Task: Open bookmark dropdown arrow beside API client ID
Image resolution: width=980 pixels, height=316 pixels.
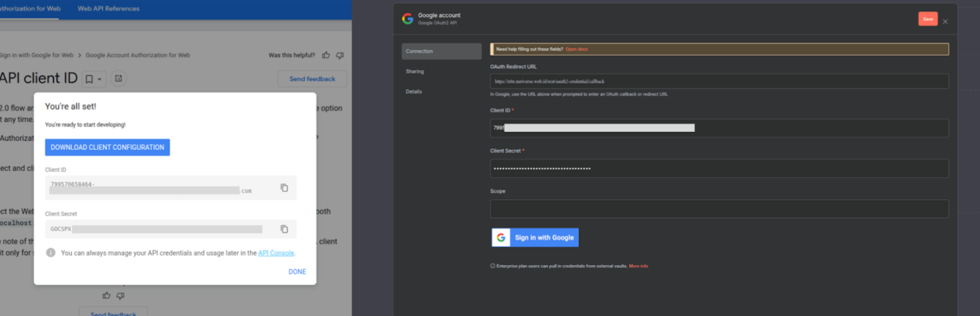Action: point(100,79)
